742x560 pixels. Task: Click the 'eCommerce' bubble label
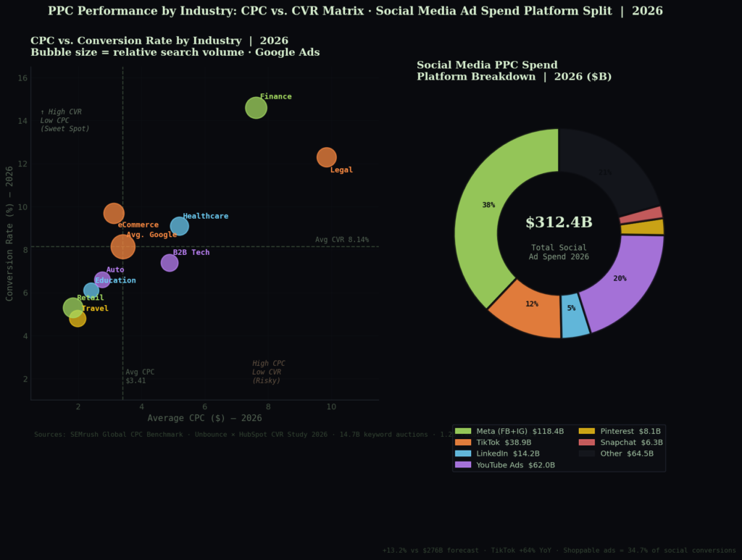(138, 225)
